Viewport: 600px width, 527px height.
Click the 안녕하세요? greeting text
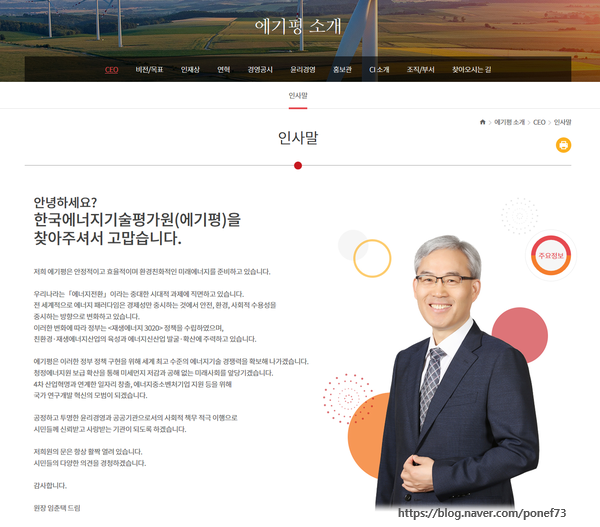pyautogui.click(x=65, y=202)
